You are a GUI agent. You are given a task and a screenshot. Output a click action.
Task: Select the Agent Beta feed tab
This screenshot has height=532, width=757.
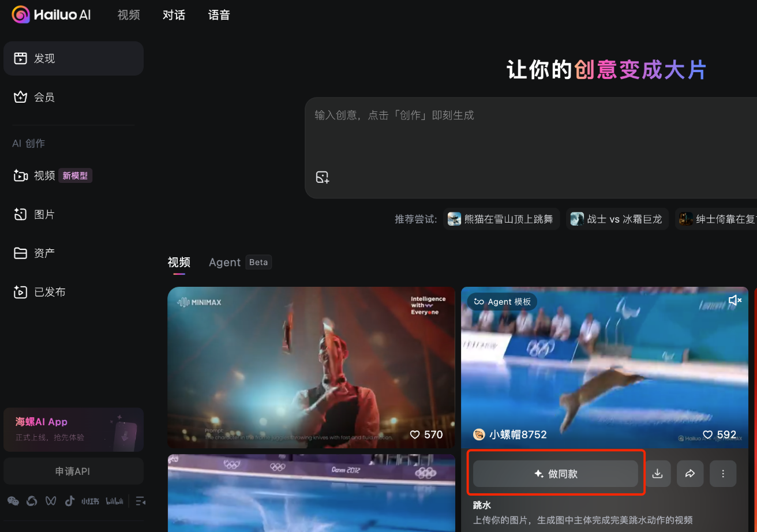click(x=240, y=263)
